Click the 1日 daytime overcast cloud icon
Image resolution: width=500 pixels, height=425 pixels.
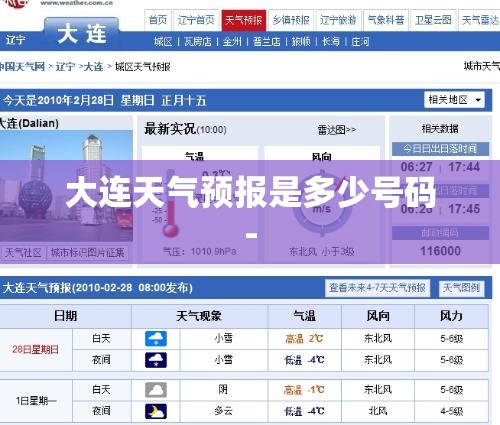(x=156, y=390)
